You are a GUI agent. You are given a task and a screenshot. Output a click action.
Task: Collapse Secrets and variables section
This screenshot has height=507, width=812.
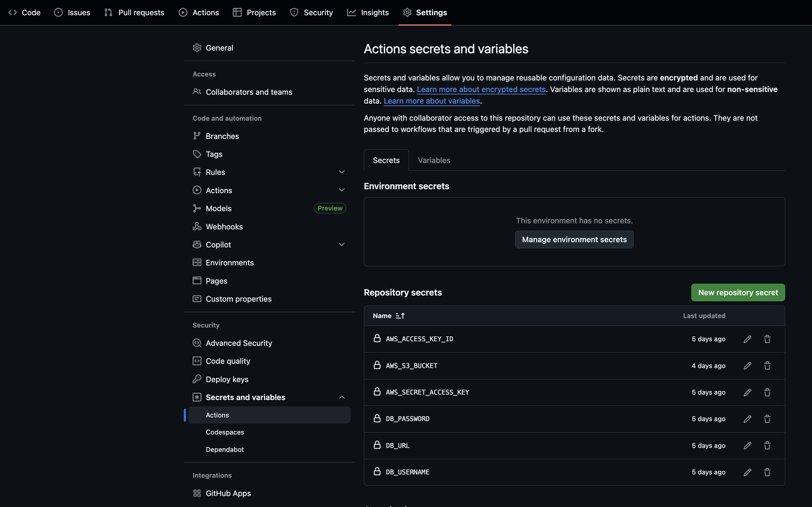[341, 397]
